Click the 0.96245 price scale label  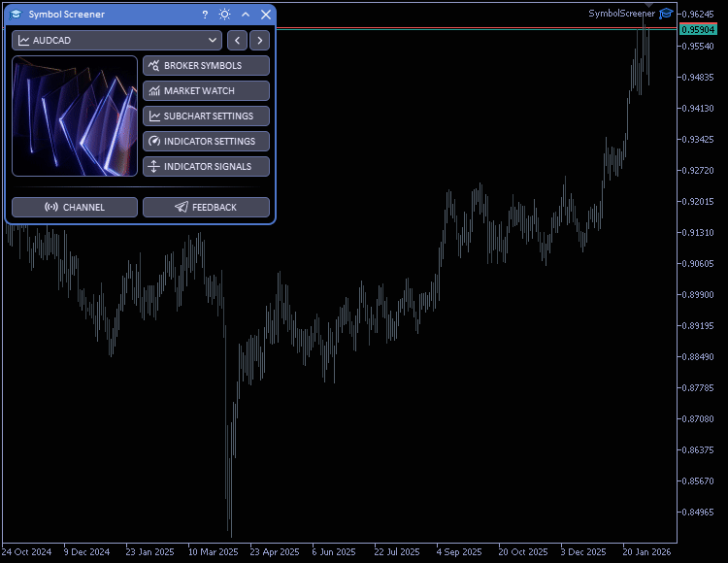pyautogui.click(x=698, y=15)
